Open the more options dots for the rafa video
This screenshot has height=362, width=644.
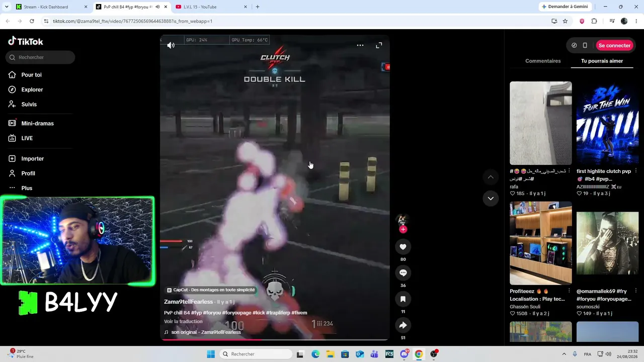(569, 171)
